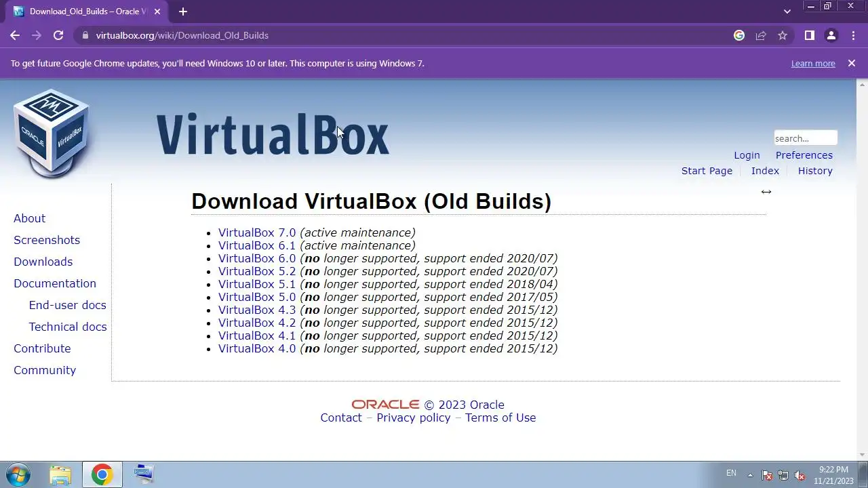Open VirtualBox 5.2 old builds
This screenshot has height=488, width=868.
tap(257, 271)
